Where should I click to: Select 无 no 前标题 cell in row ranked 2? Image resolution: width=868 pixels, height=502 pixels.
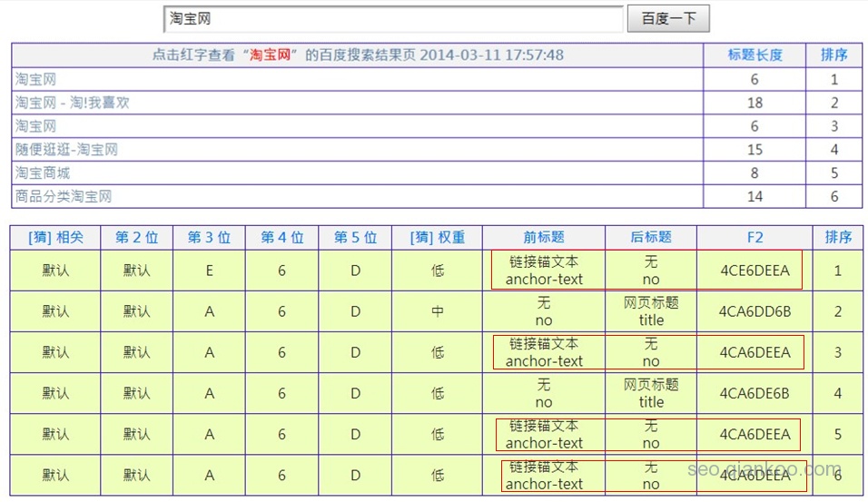544,311
